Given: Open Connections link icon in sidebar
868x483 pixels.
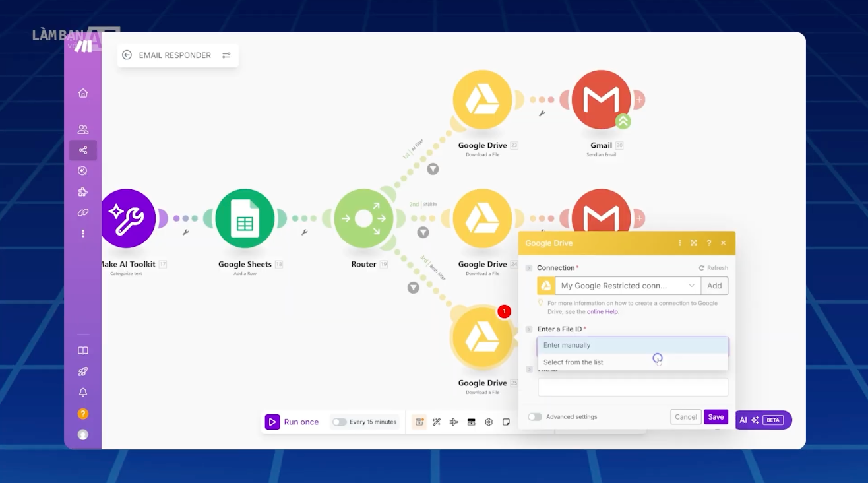Looking at the screenshot, I should coord(83,212).
